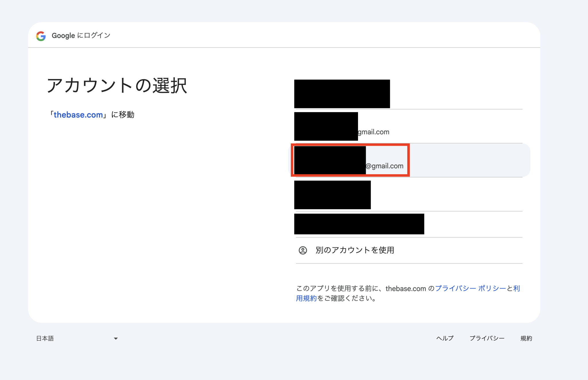Open プライバシー in the footer
Image resolution: width=588 pixels, height=380 pixels.
(487, 338)
